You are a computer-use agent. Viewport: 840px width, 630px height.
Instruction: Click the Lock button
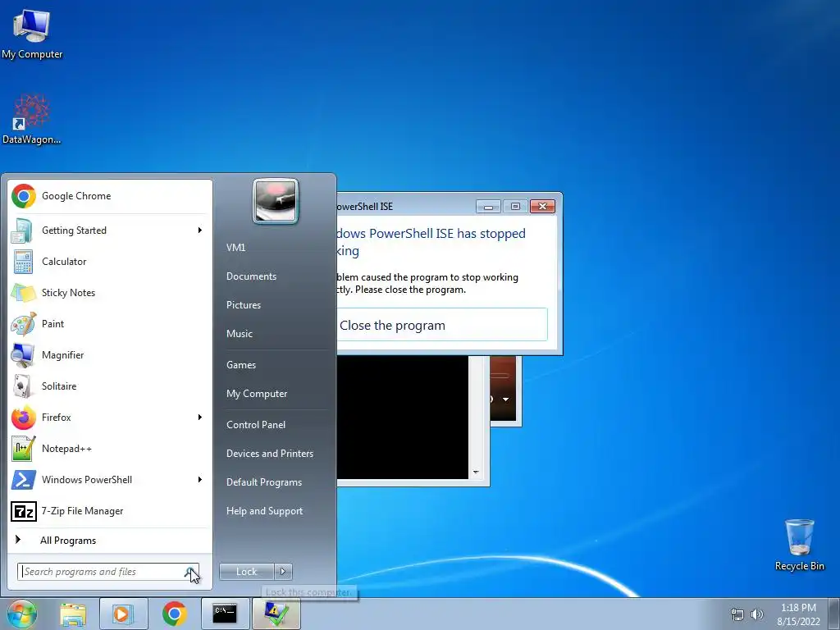(246, 572)
